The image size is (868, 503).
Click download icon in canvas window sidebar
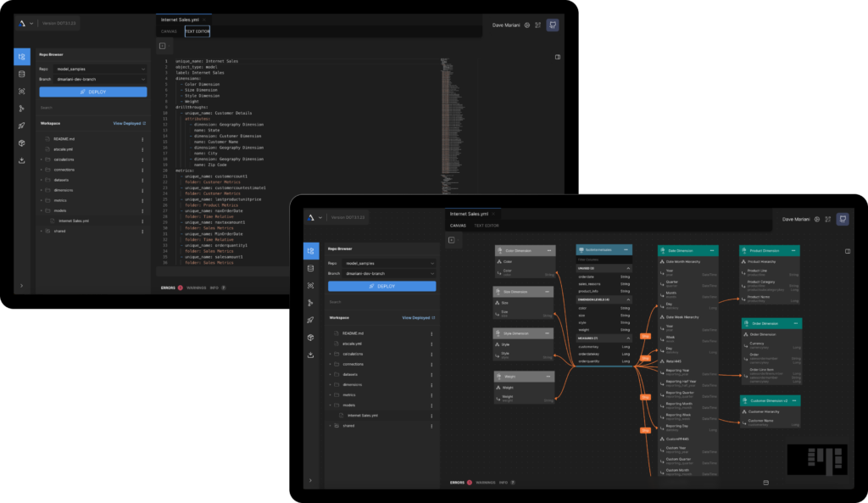click(310, 355)
